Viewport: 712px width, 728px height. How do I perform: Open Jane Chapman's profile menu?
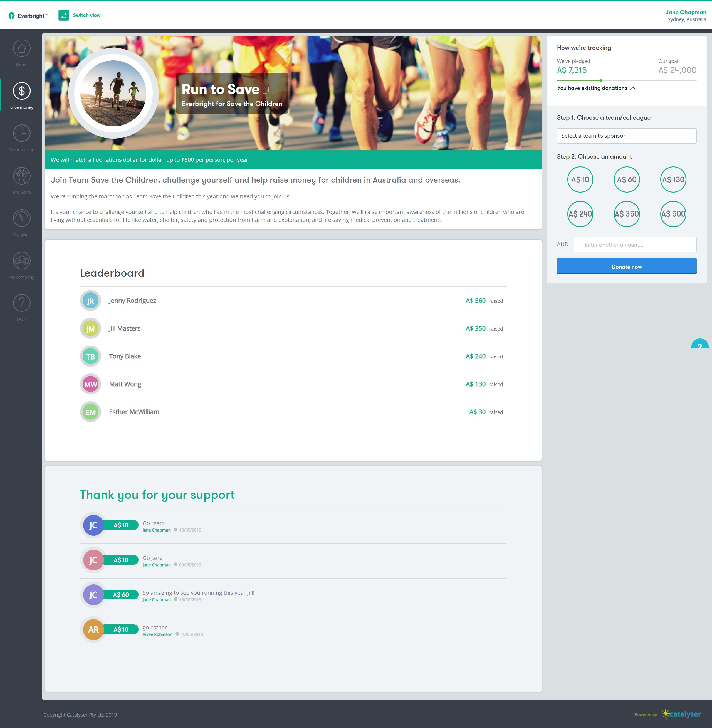pyautogui.click(x=685, y=12)
